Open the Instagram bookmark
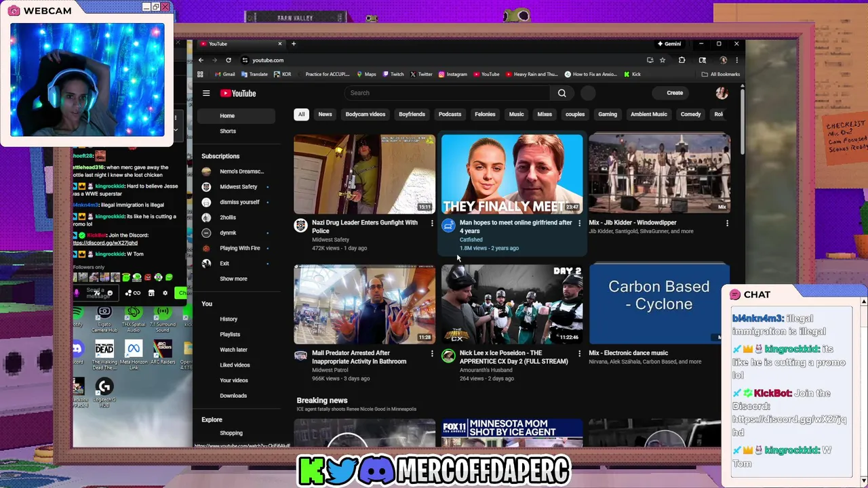868x488 pixels. 453,75
